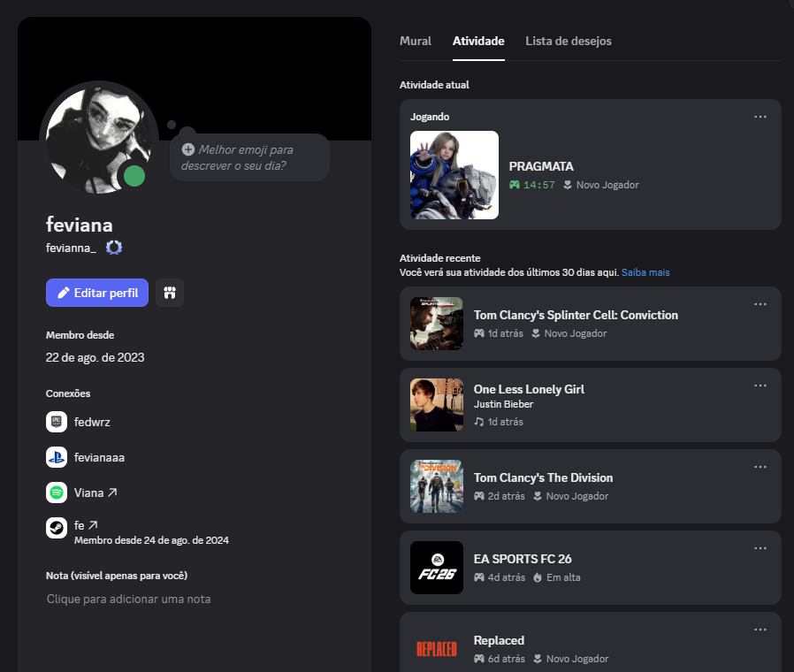Screen dimensions: 794x672
Task: Click the controller icon under EA SPORTS FC 26
Action: click(479, 577)
